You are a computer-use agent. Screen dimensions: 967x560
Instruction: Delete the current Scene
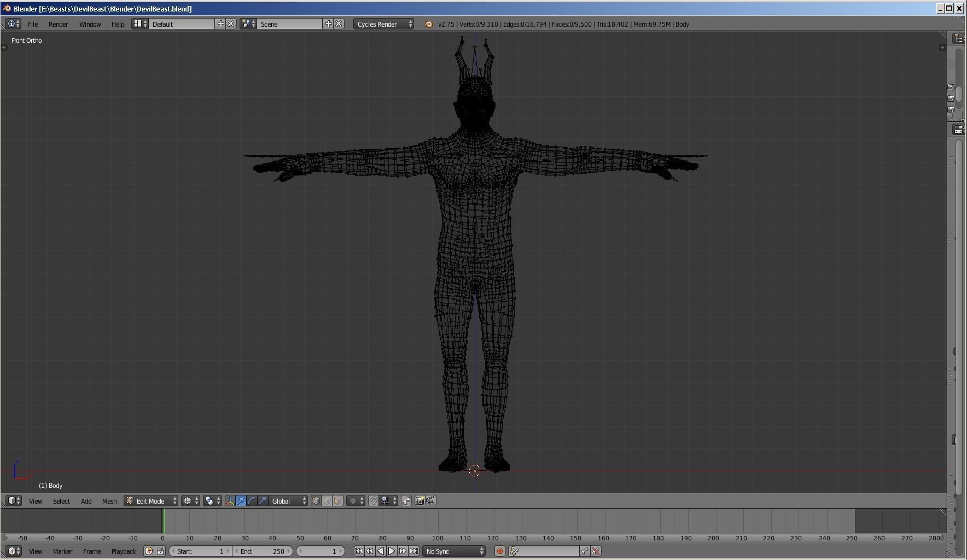pos(339,24)
